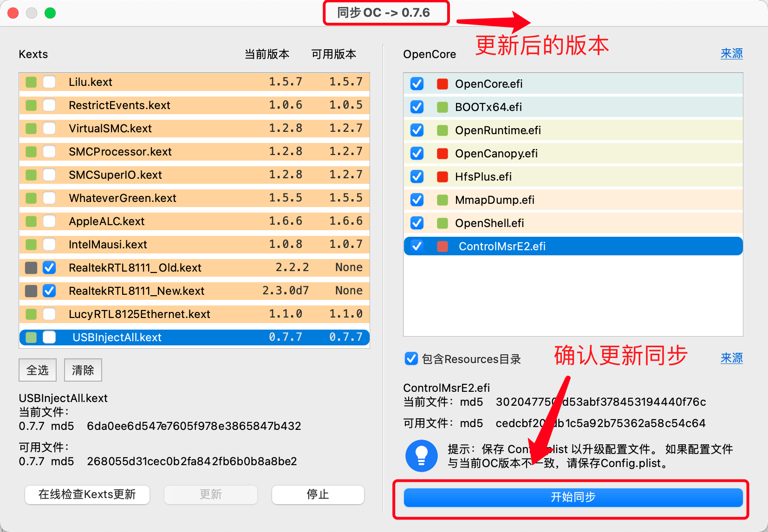This screenshot has width=768, height=532.
Task: Click the green status square for OpenShell.efi
Action: (x=443, y=223)
